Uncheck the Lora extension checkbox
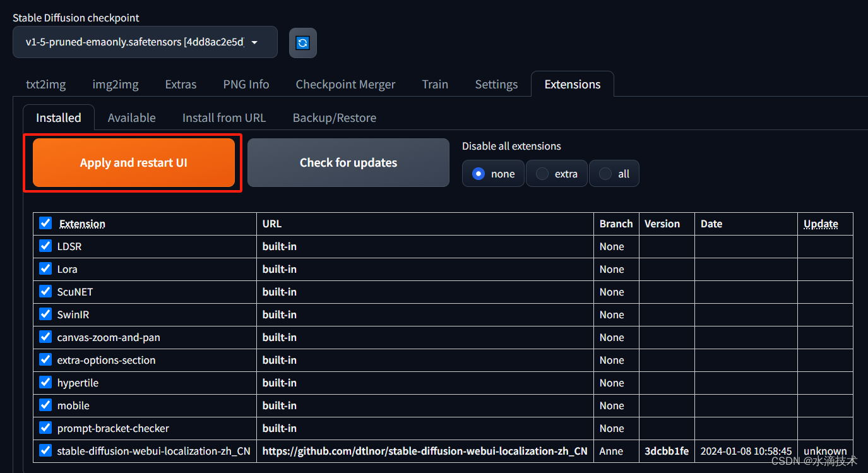868x473 pixels. coord(45,268)
